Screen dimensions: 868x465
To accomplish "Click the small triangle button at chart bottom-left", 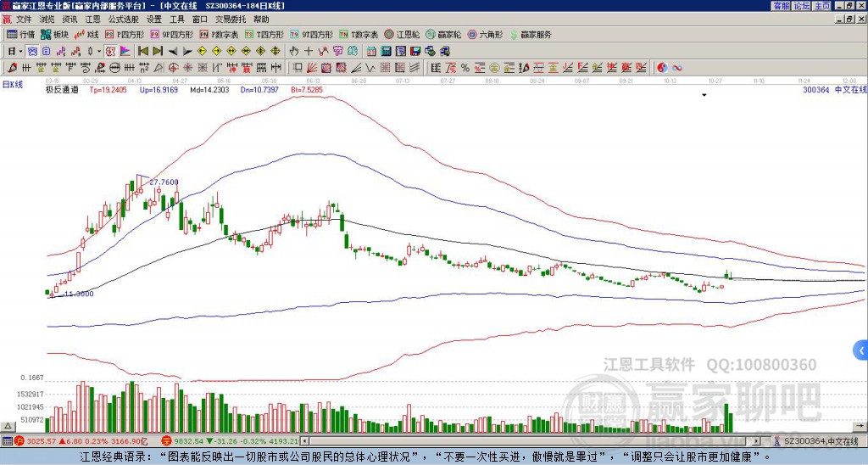I will click(x=7, y=426).
